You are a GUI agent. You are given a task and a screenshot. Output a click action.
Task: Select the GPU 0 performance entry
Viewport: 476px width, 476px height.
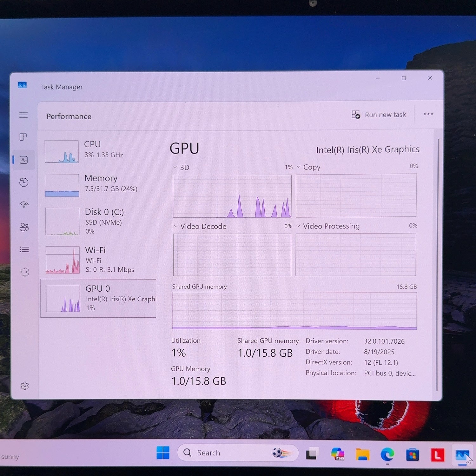pos(98,298)
